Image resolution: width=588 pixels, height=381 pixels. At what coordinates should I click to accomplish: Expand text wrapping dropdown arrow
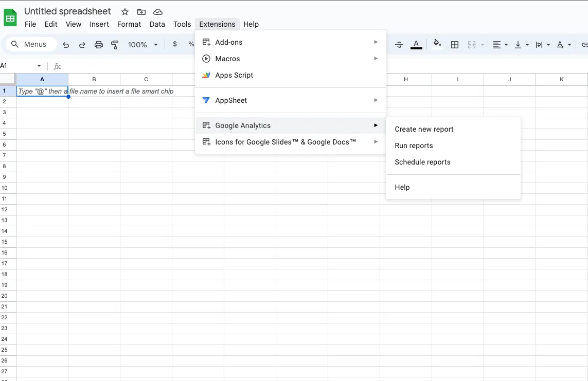548,45
